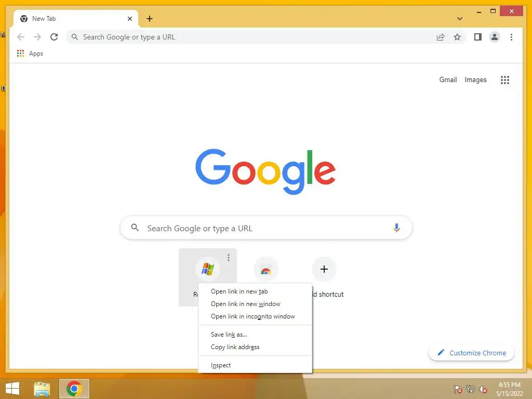Screen dimensions: 532x399
Task: Open Chrome's three-dot main menu
Action: pyautogui.click(x=511, y=37)
